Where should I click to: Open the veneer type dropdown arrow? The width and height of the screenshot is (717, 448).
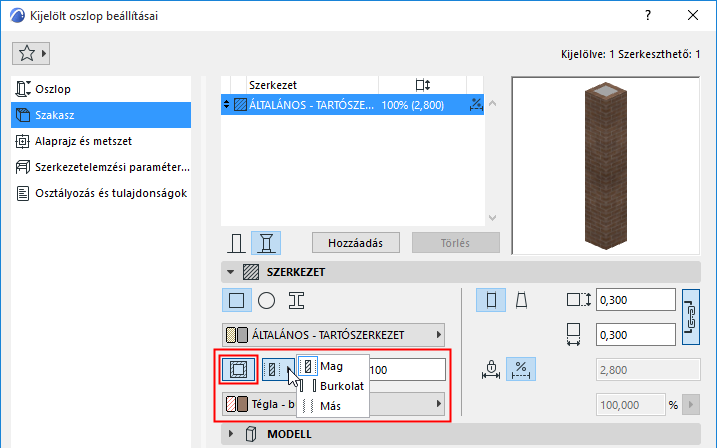click(289, 369)
